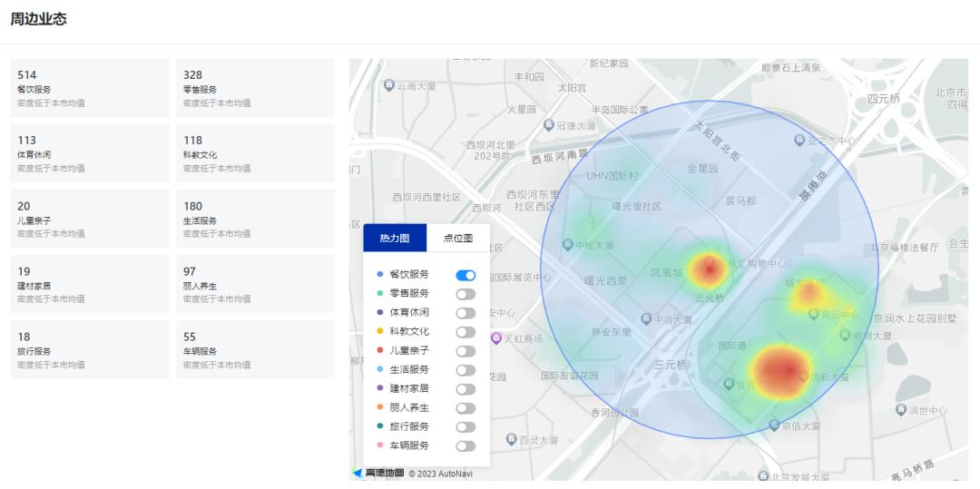
Task: Click the 北京福楼法餐厅 map label
Action: [x=905, y=248]
